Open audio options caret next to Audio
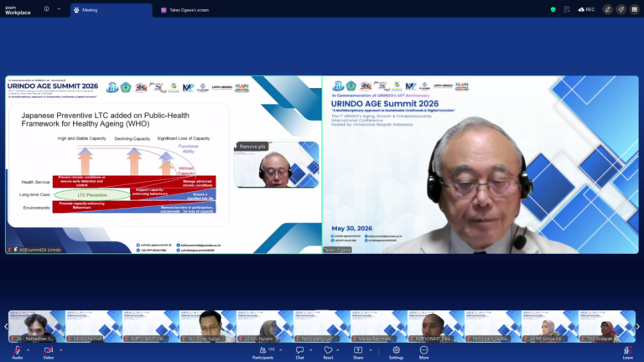 tap(28, 350)
